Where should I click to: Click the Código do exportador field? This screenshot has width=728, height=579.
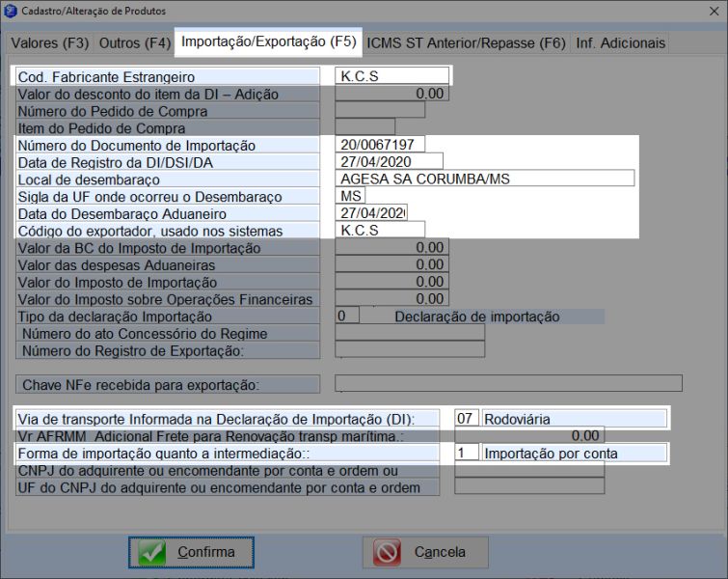point(380,230)
